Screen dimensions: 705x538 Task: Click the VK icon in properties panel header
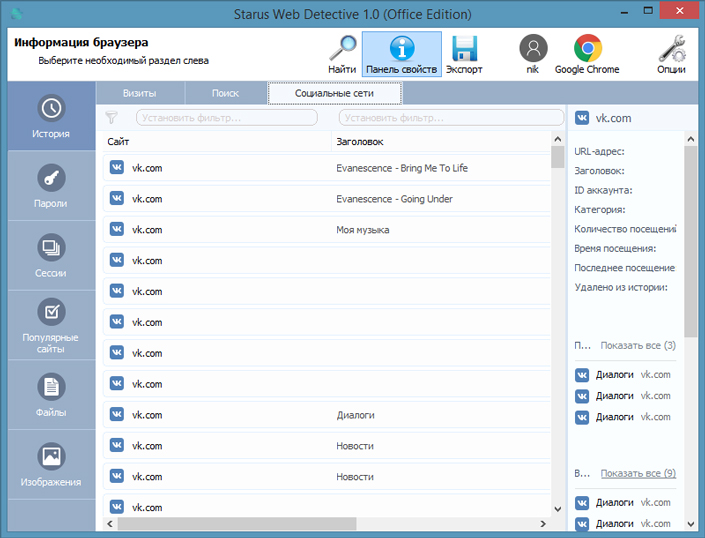click(582, 118)
